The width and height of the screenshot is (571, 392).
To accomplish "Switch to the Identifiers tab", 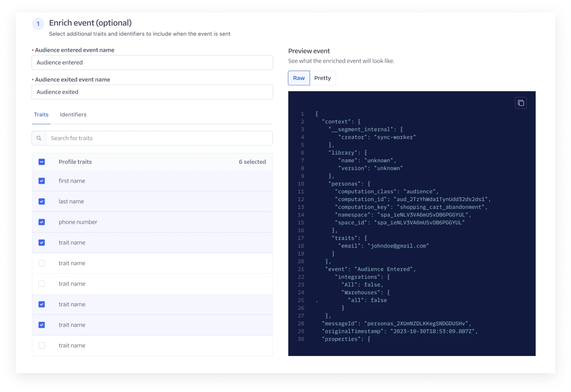I will (73, 115).
